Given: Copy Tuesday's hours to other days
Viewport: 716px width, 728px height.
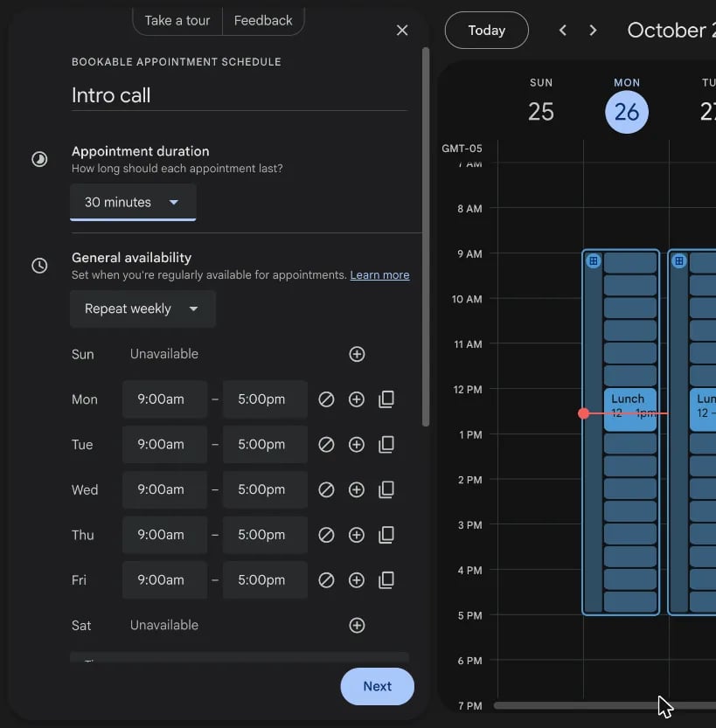Looking at the screenshot, I should coord(386,444).
